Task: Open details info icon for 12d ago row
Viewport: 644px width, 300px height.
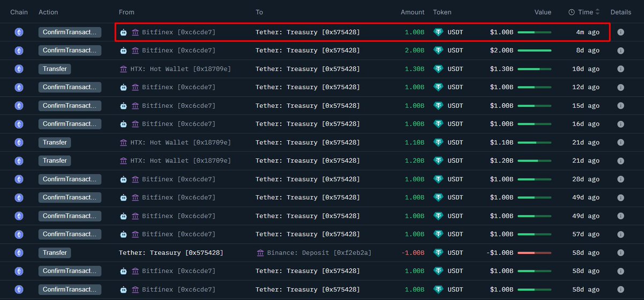Action: (620, 87)
